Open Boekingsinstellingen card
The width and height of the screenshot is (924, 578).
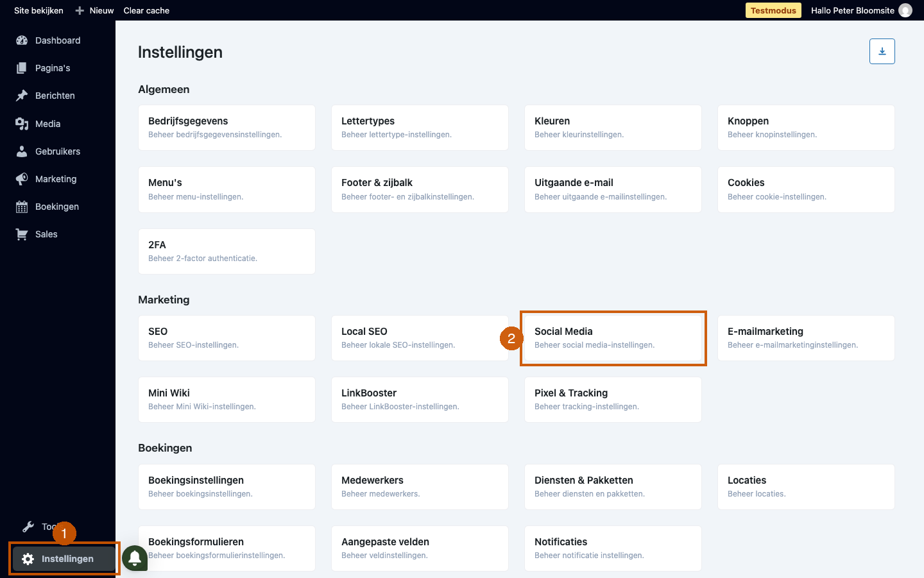[227, 487]
